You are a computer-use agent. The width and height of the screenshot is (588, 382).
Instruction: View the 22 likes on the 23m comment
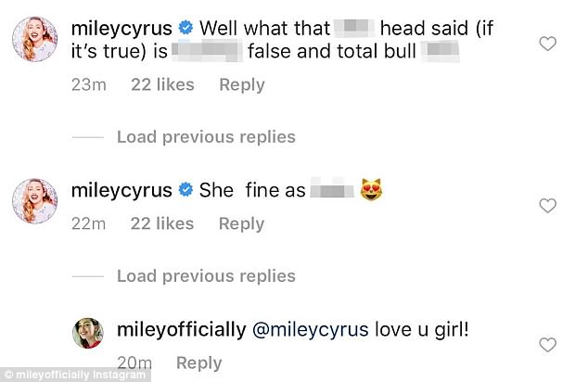point(162,85)
